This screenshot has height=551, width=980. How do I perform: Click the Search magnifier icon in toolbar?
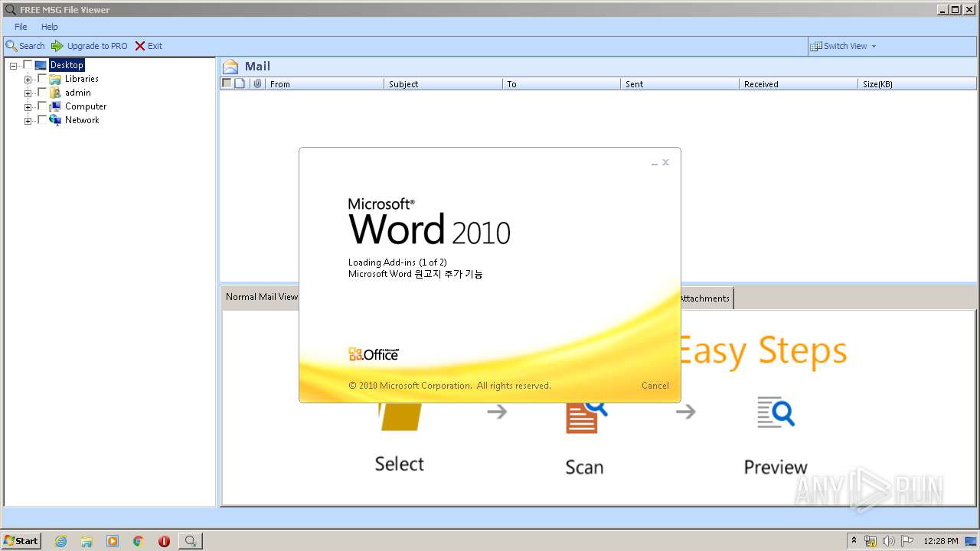click(11, 46)
